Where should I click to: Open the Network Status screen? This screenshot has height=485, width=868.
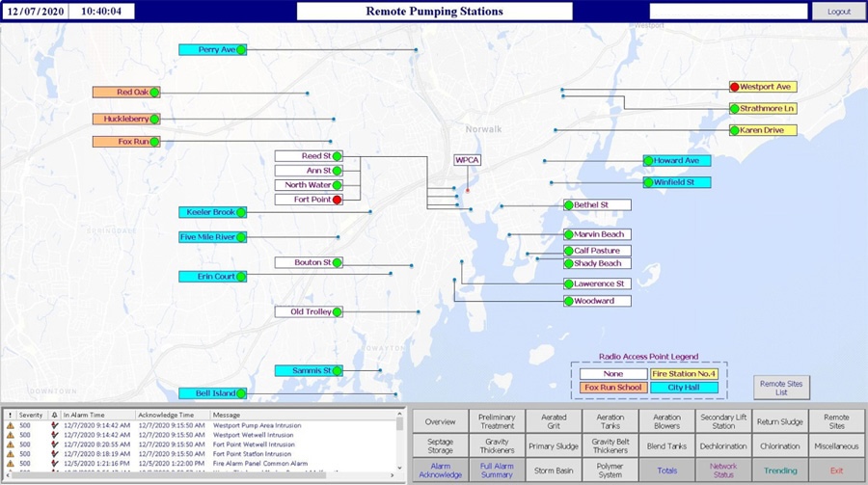[723, 471]
